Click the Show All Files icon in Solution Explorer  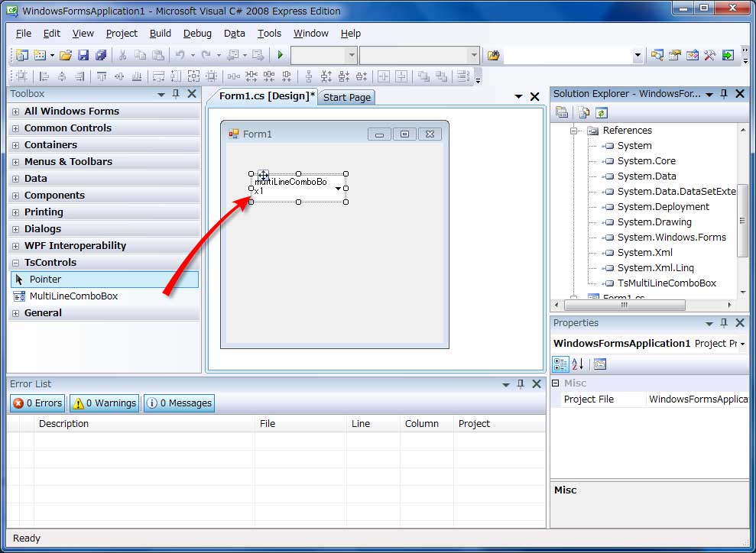[x=584, y=113]
